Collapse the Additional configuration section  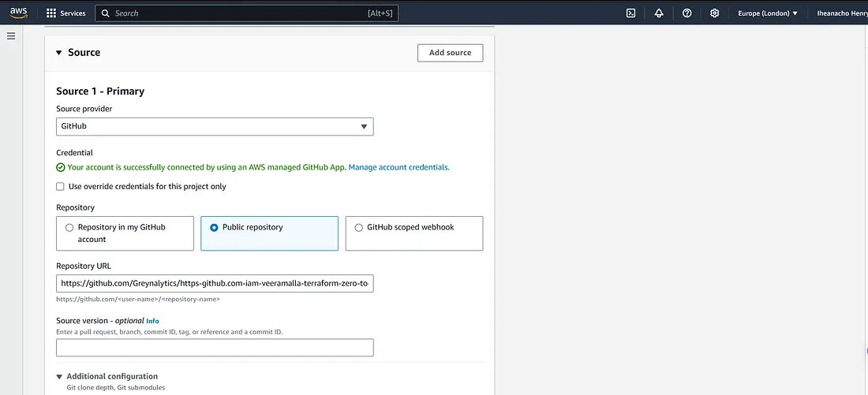pos(59,377)
